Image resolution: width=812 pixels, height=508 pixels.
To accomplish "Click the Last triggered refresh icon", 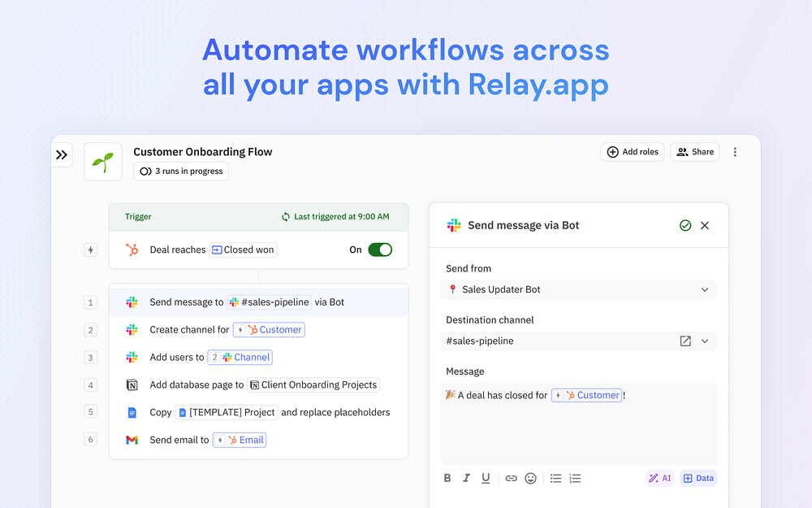I will 285,217.
